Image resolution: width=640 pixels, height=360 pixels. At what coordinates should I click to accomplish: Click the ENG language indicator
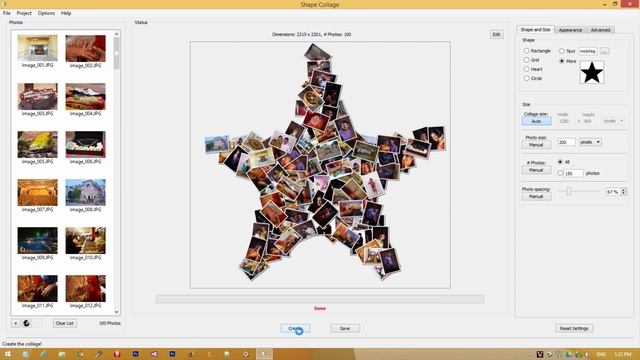pyautogui.click(x=601, y=354)
